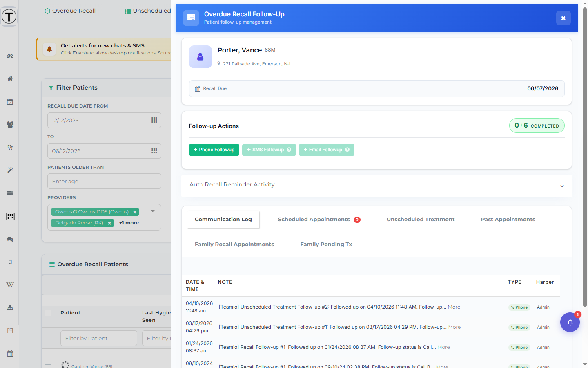Click the home icon in sidebar
The height and width of the screenshot is (368, 588).
tap(10, 79)
